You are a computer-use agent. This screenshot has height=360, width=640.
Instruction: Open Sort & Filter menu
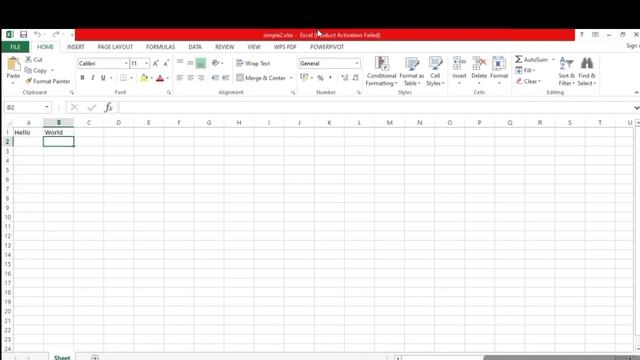point(567,71)
